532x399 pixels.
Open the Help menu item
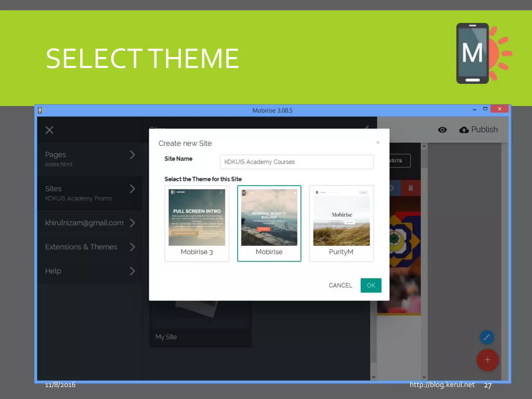click(90, 271)
